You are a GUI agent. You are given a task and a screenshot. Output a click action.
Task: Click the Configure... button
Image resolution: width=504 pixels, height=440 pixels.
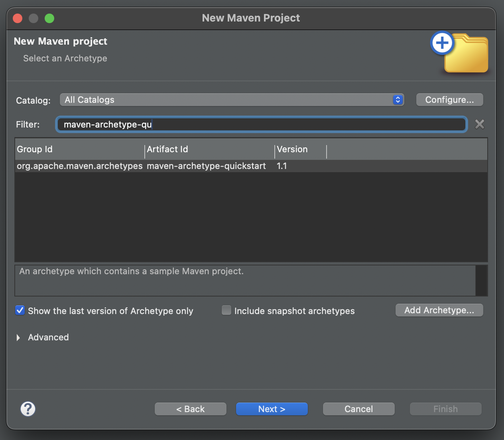click(449, 100)
